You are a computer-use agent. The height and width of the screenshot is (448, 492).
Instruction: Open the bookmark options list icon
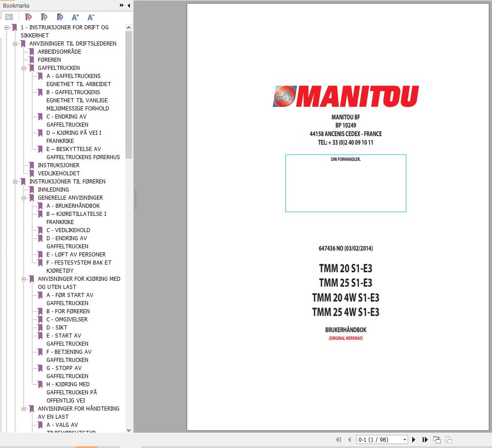point(9,17)
